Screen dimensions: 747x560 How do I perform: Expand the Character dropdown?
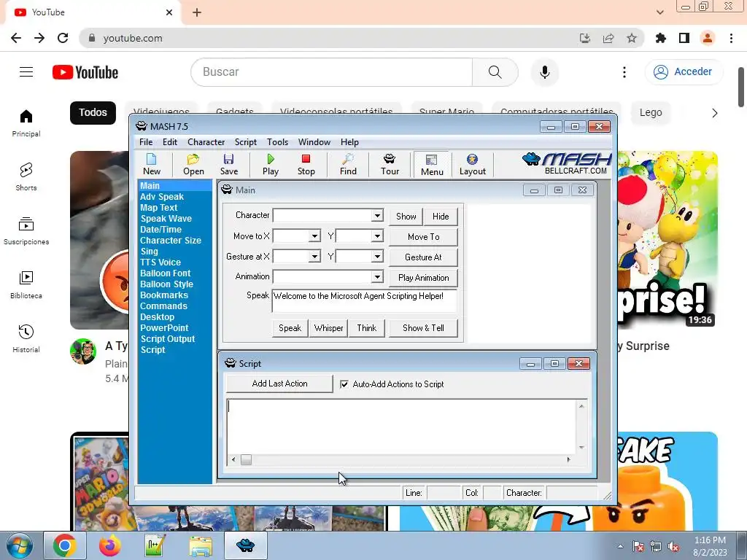pos(377,215)
